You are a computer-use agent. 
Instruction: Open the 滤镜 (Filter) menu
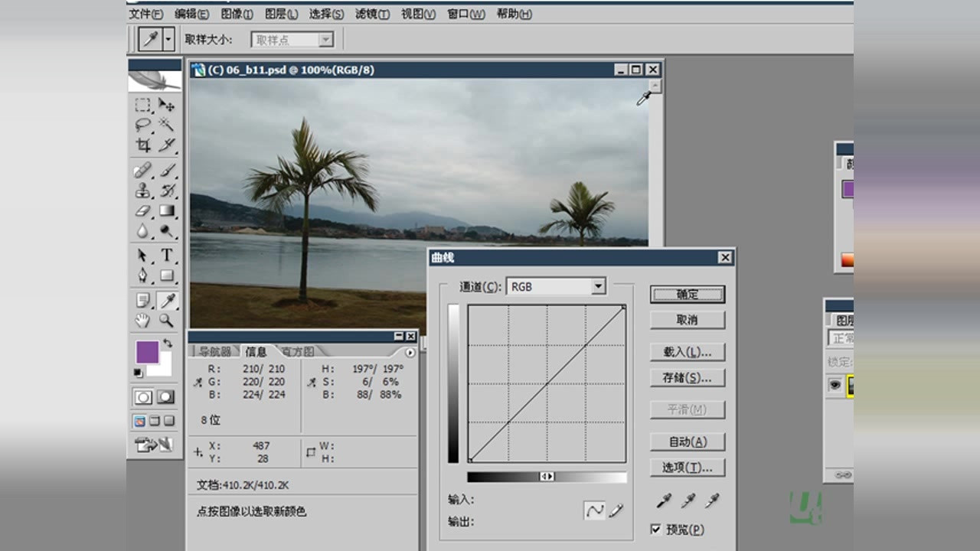point(372,14)
